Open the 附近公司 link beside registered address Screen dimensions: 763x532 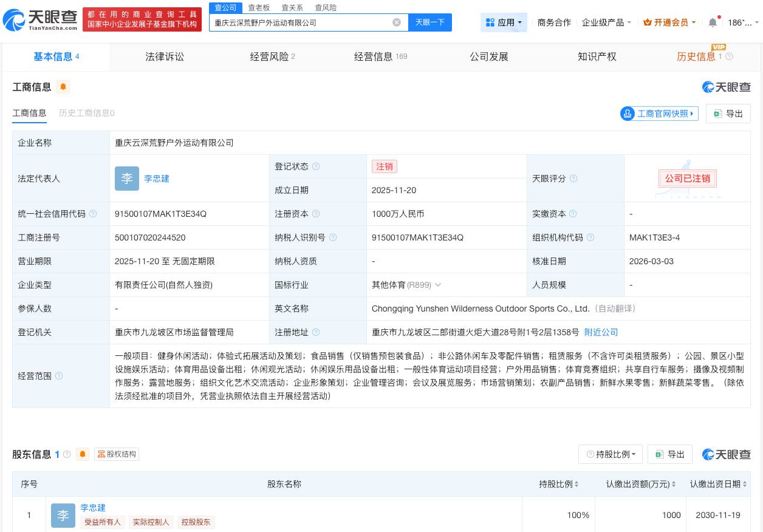(x=601, y=332)
